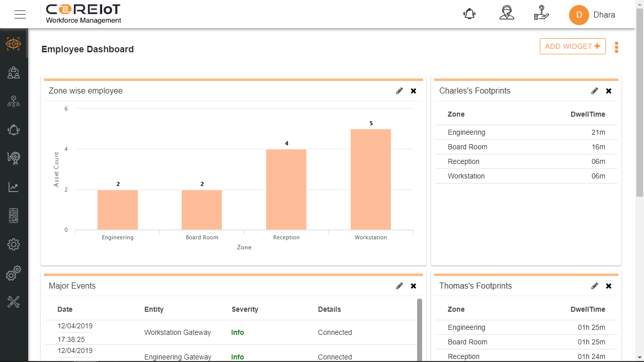
Task: Open the dashboard three-dot options menu
Action: click(616, 47)
